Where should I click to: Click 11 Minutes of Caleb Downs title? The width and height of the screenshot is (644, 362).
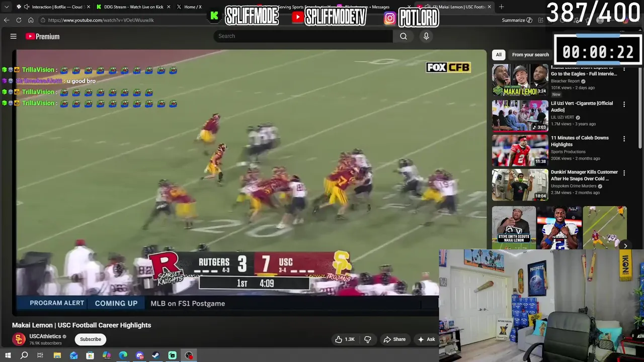point(580,141)
